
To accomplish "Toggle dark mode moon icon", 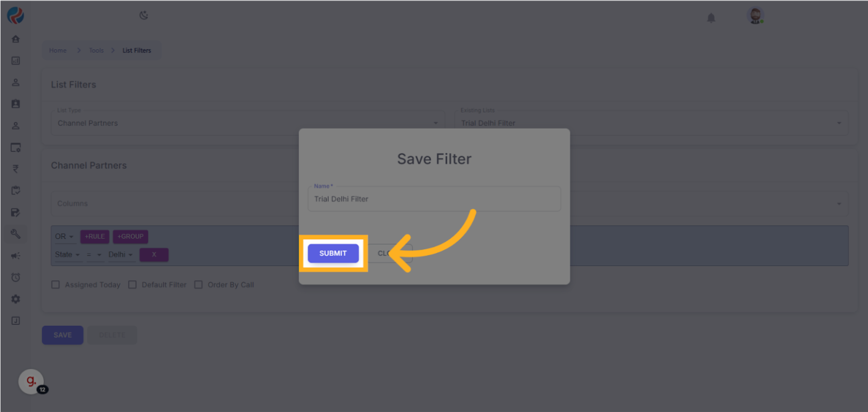I will [144, 15].
